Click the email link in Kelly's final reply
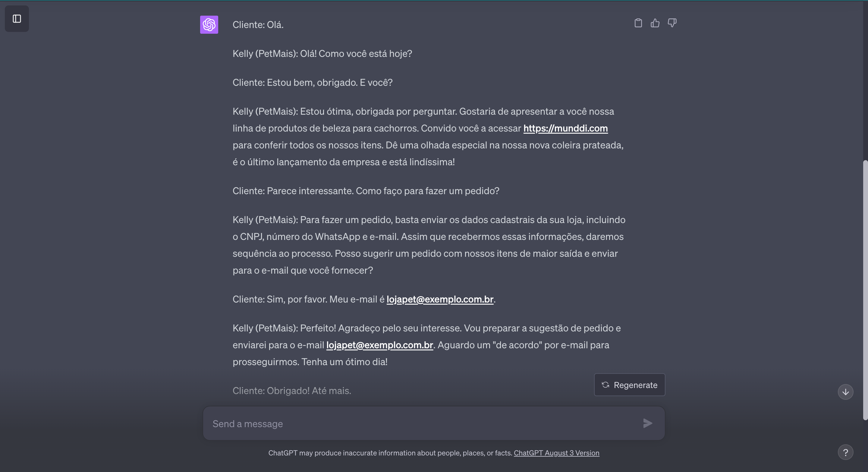The width and height of the screenshot is (868, 472). click(379, 345)
